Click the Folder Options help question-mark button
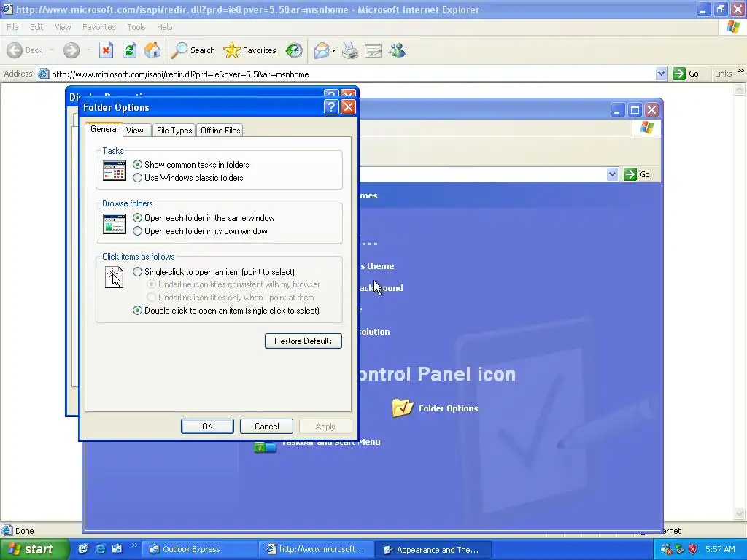This screenshot has width=747, height=560. click(331, 107)
